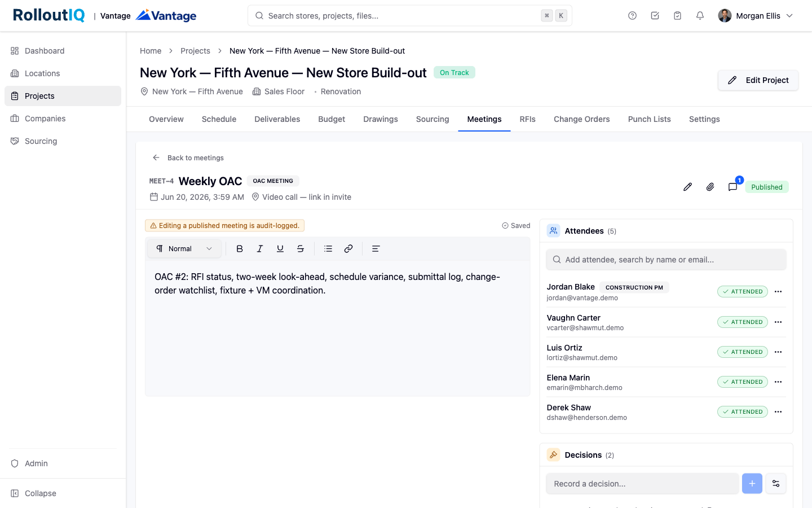Click the RolloutIQ logo
This screenshot has height=508, width=812.
tap(49, 15)
